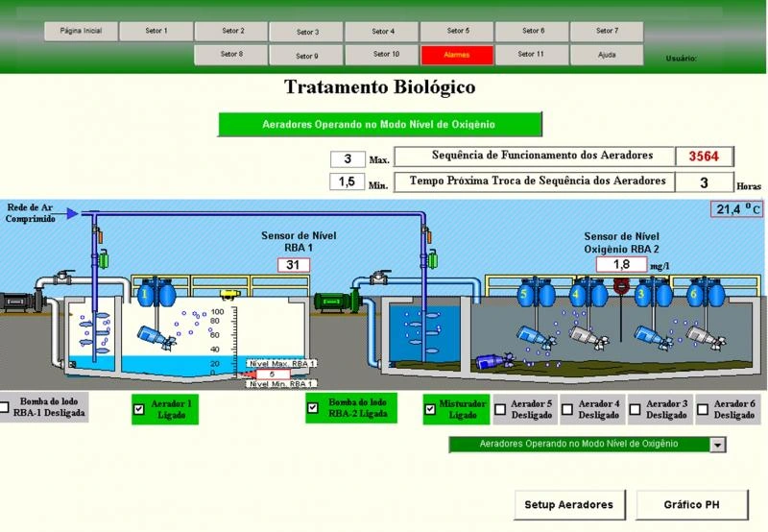
Task: Click the yellow level sensor on RBA 1
Action: tap(228, 294)
